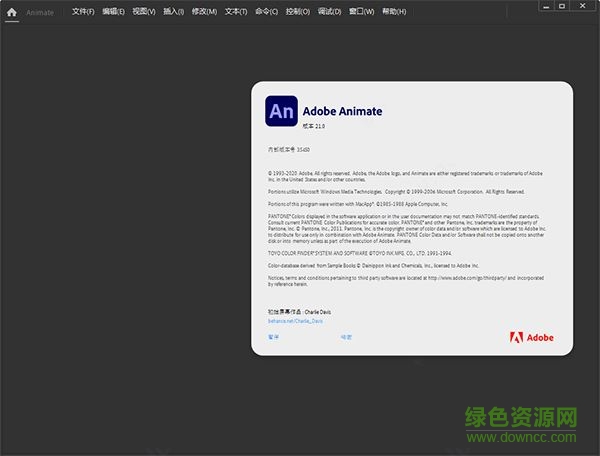Open the 文本(T) menu
The width and height of the screenshot is (600, 456).
[236, 12]
